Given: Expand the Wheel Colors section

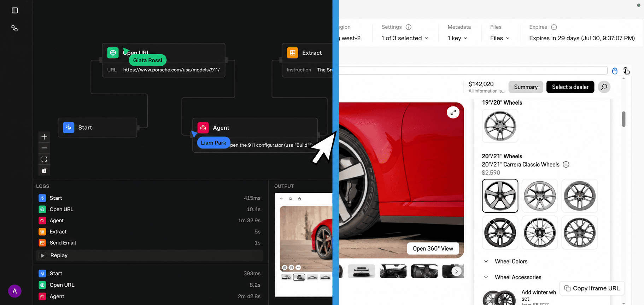Looking at the screenshot, I should point(505,261).
